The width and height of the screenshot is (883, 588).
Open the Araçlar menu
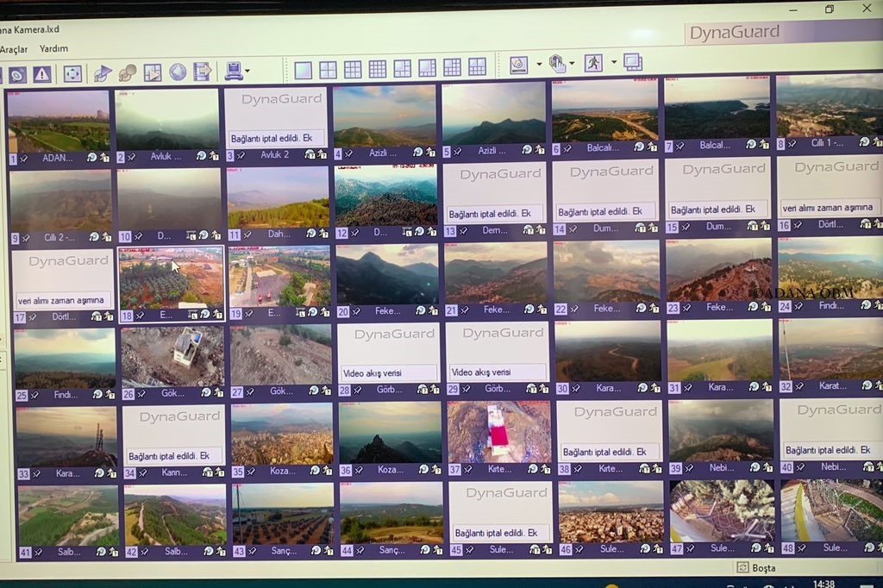pyautogui.click(x=14, y=49)
